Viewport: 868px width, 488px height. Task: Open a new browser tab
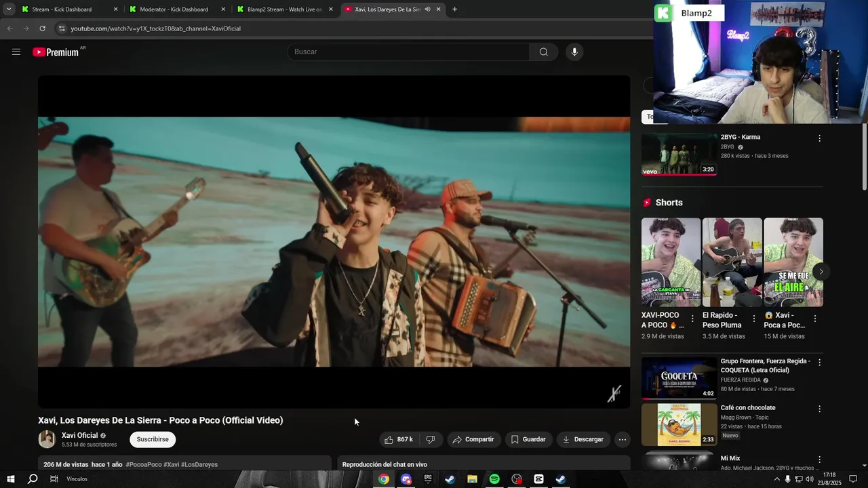tap(454, 9)
